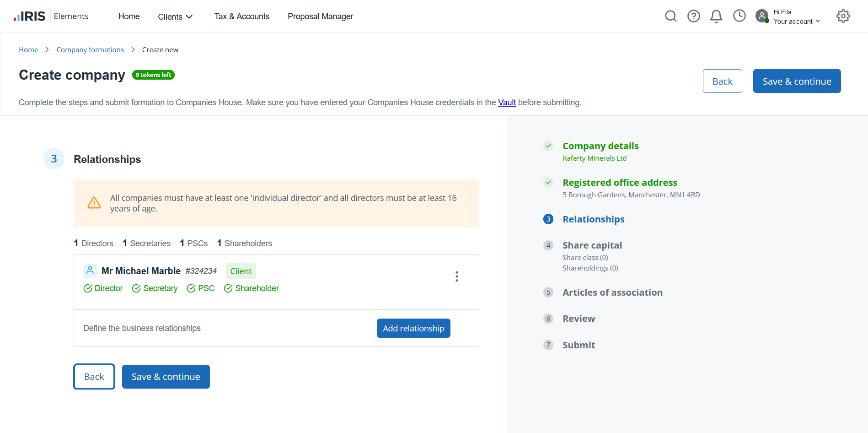The image size is (868, 433).
Task: Open the help question mark icon
Action: pos(693,16)
